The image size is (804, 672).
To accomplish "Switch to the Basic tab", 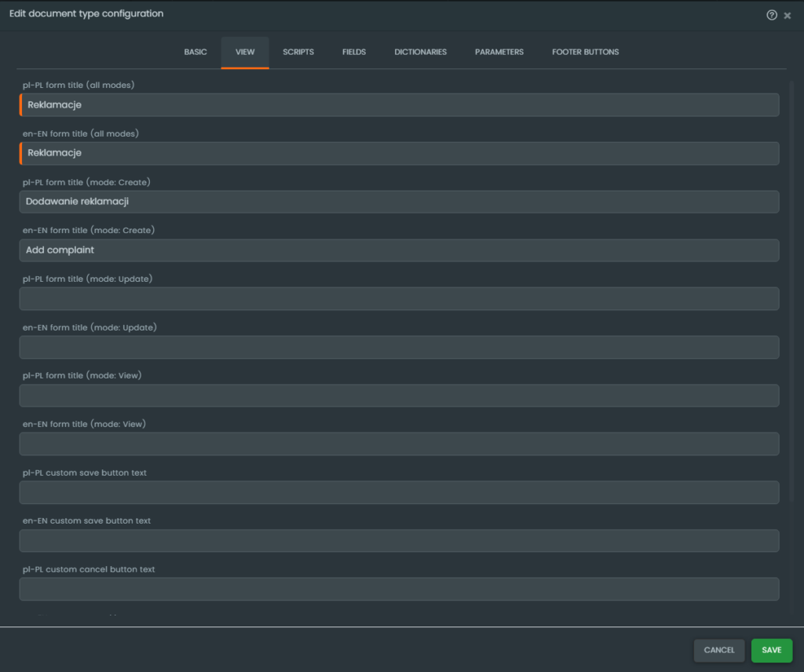I will (x=196, y=52).
